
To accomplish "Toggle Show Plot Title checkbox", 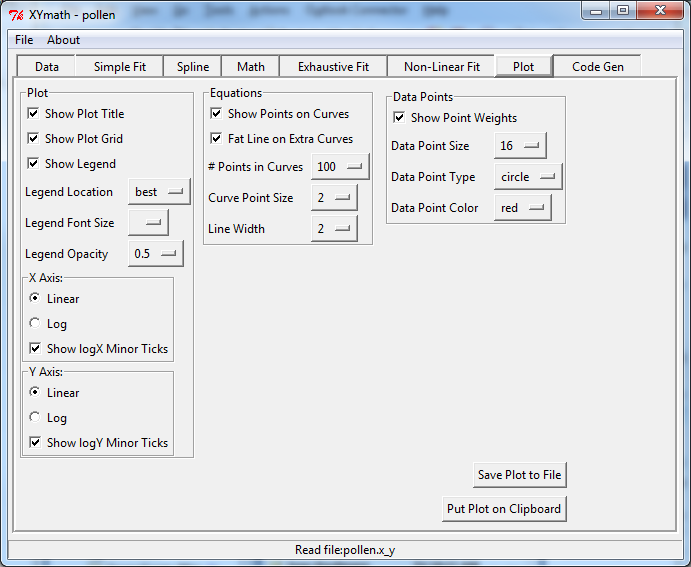I will point(33,114).
